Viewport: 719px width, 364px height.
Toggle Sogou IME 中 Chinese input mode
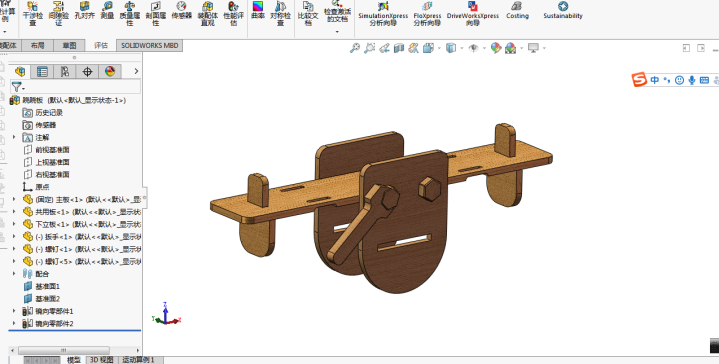tap(654, 80)
